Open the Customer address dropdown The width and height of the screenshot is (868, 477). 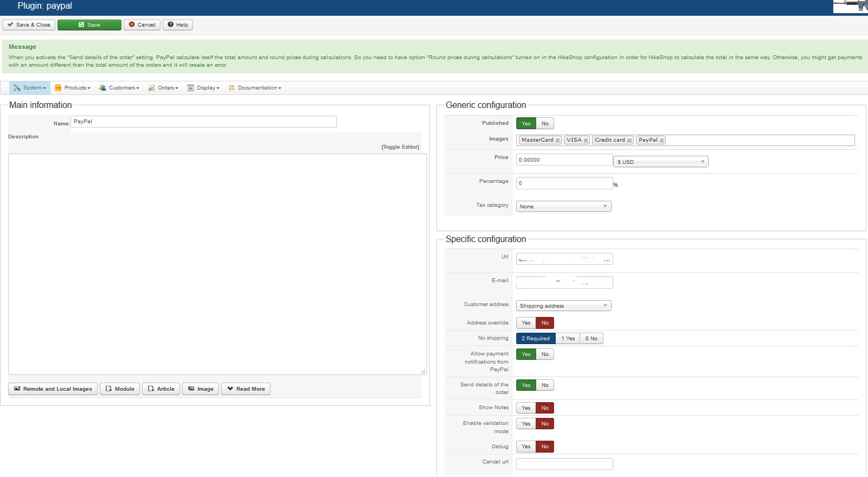[564, 306]
